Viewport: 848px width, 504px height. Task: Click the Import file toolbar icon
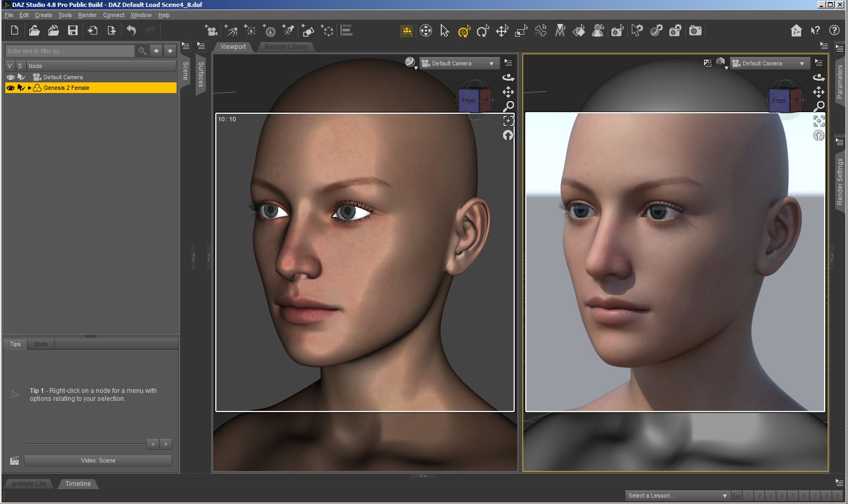pyautogui.click(x=93, y=31)
